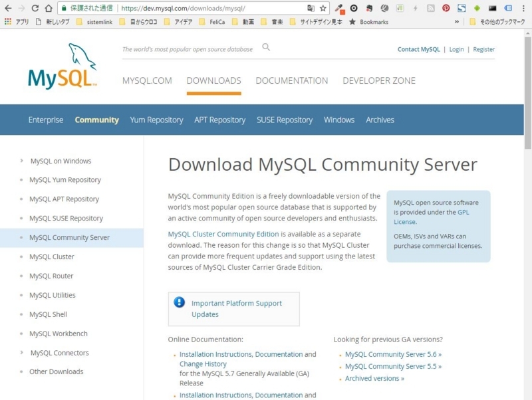Open MySQL Cluster Community Edition link
The image size is (532, 400).
[223, 235]
